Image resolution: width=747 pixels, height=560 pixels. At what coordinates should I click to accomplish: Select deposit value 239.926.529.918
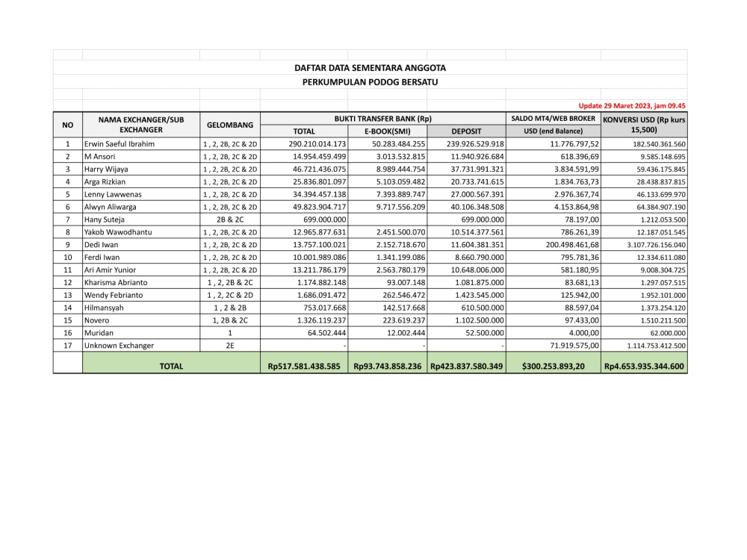tap(475, 144)
